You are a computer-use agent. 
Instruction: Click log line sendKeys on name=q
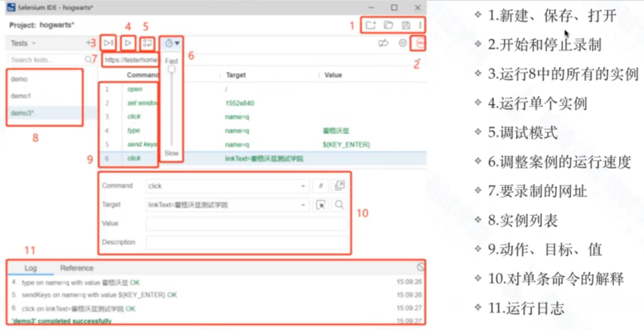(x=100, y=295)
